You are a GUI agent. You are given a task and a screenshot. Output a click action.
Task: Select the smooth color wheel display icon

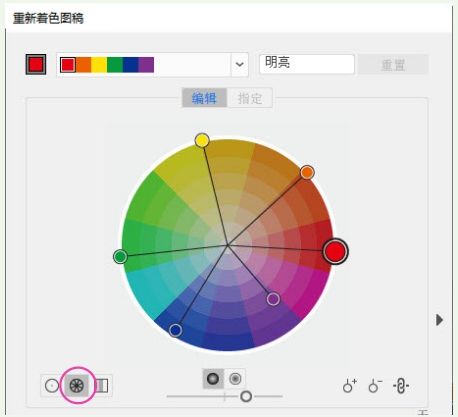52,386
